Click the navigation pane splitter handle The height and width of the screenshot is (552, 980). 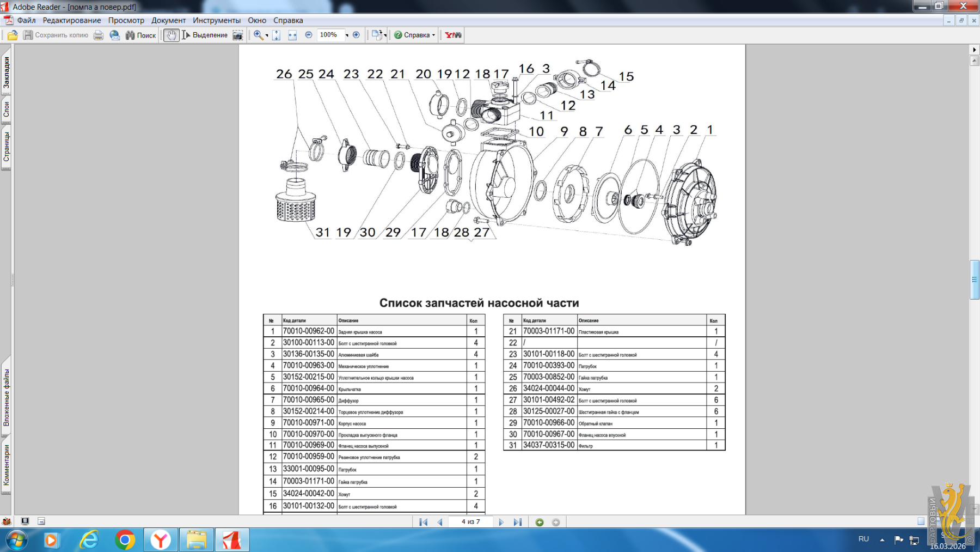(x=13, y=280)
